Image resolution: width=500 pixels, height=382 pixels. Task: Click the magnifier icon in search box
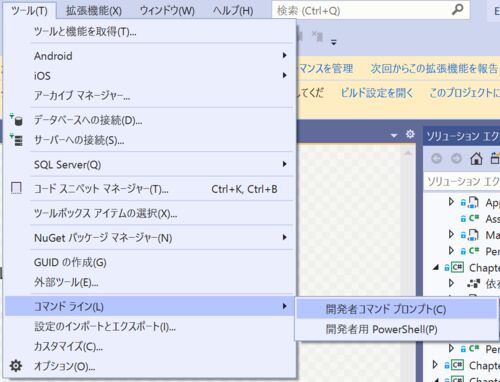[458, 10]
